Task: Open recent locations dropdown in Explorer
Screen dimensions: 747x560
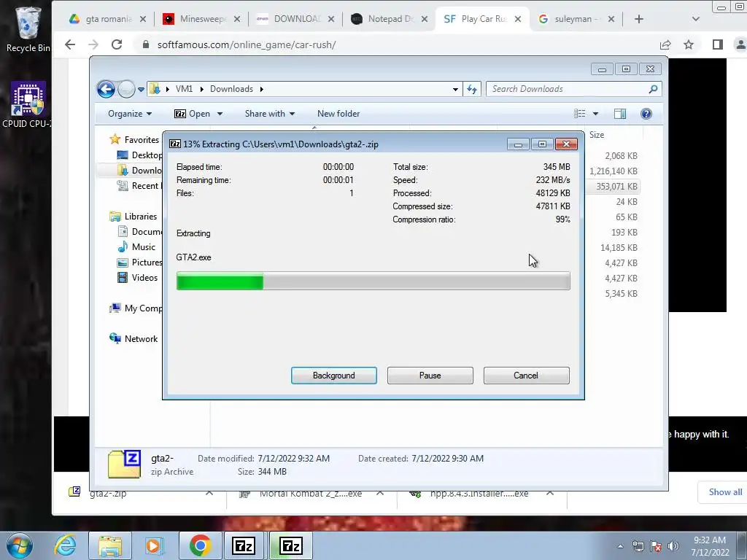Action: click(x=141, y=89)
